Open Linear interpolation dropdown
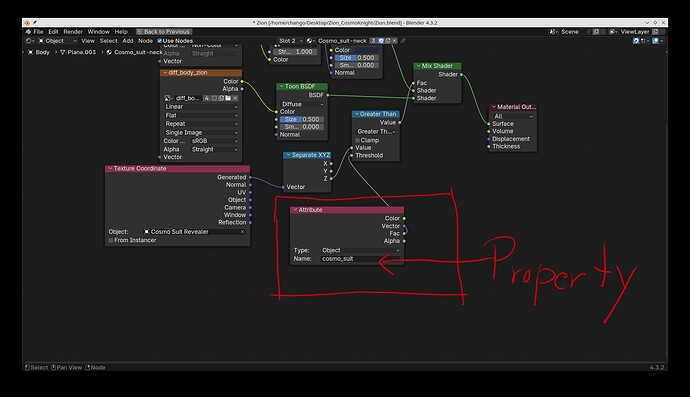 202,107
